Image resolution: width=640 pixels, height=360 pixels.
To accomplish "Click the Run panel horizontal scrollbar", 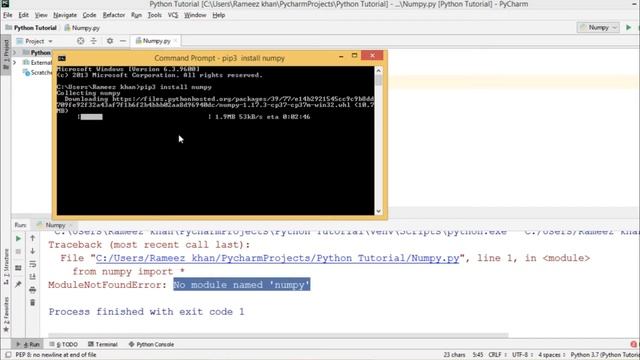I will click(278, 335).
